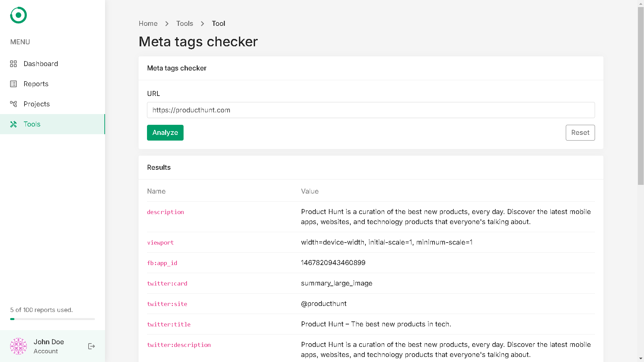Click the Dashboard grid icon
Image resolution: width=644 pixels, height=362 pixels.
coord(13,64)
